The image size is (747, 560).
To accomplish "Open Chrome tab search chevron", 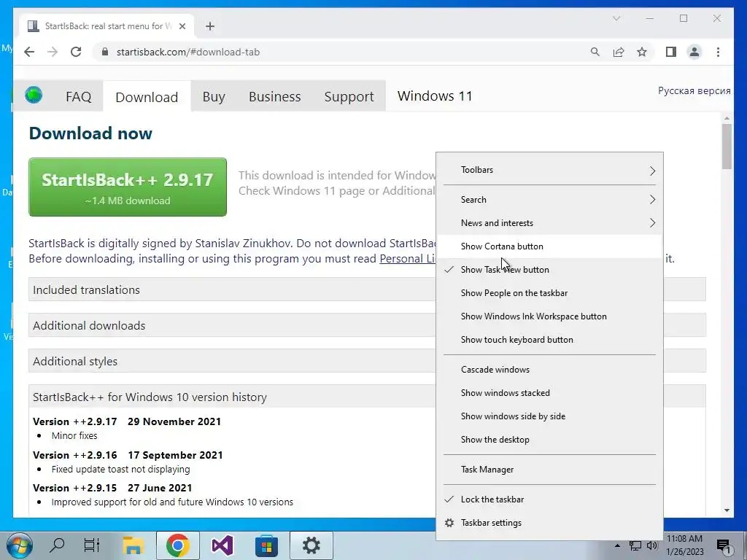I will point(616,18).
